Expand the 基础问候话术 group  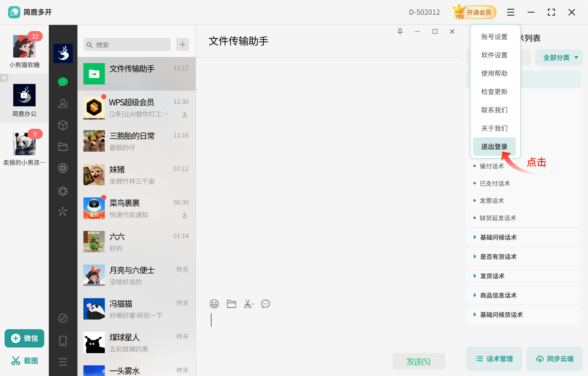[498, 237]
